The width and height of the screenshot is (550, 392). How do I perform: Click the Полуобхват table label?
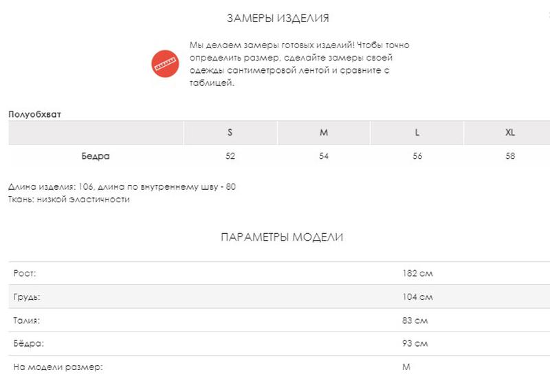(x=35, y=114)
